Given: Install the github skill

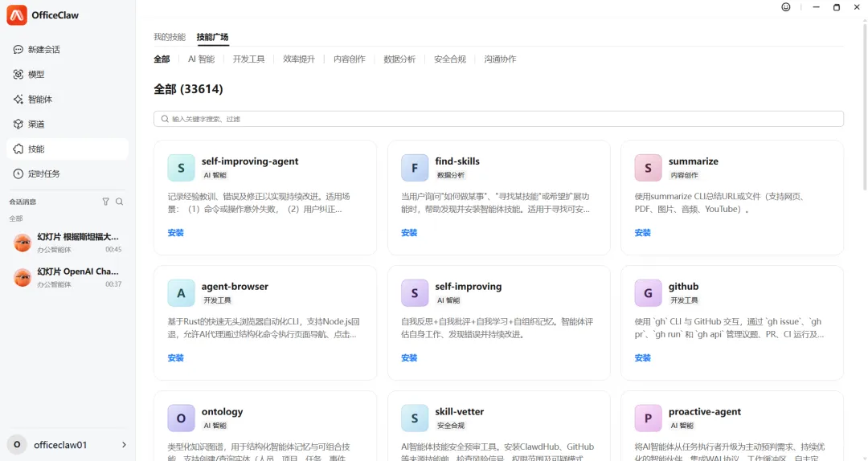Looking at the screenshot, I should [643, 358].
